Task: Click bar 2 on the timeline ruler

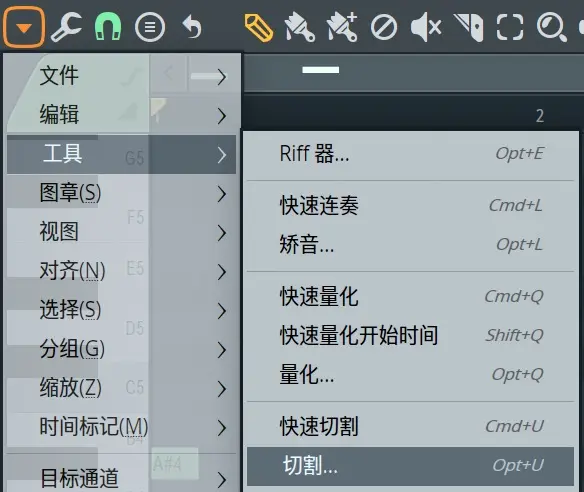Action: pos(540,116)
